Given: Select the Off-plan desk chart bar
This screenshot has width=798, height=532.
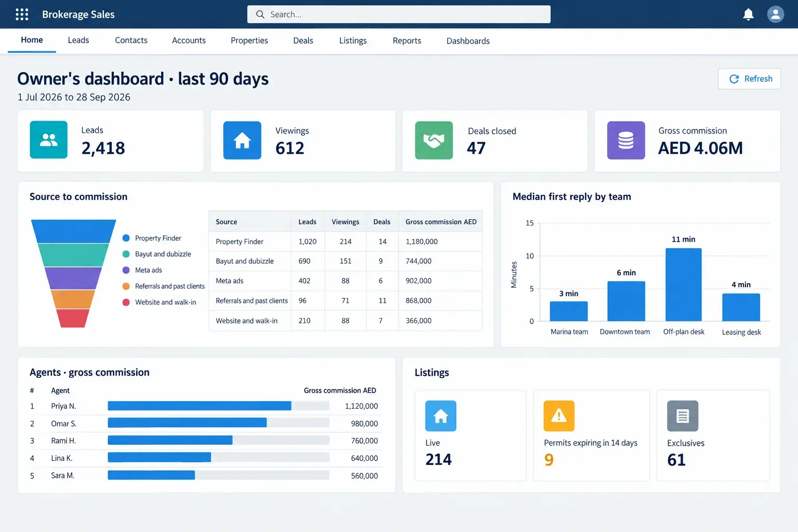Looking at the screenshot, I should tap(684, 285).
